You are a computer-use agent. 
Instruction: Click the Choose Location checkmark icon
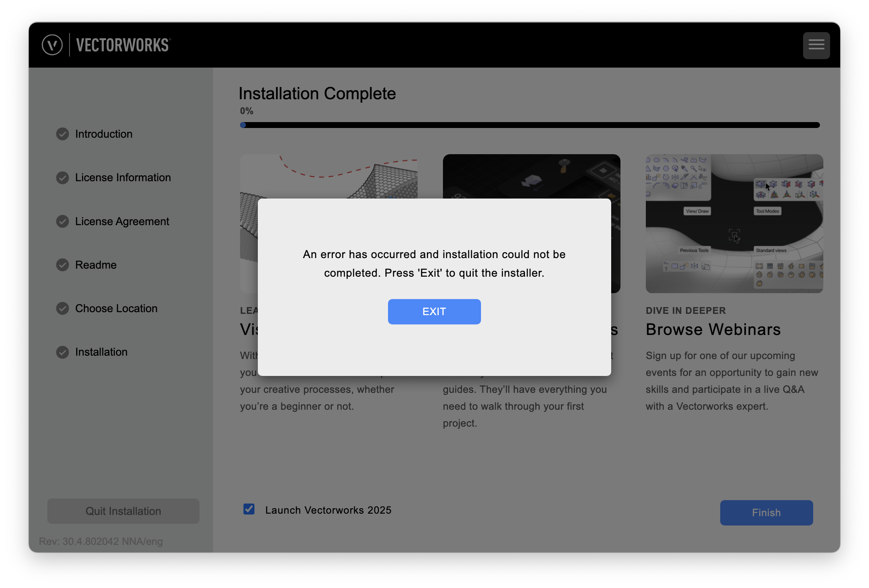pos(63,308)
